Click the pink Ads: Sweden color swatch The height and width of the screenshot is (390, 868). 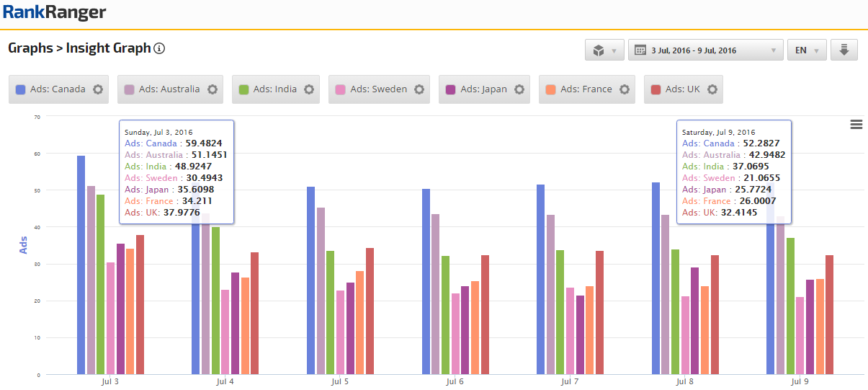[x=341, y=89]
